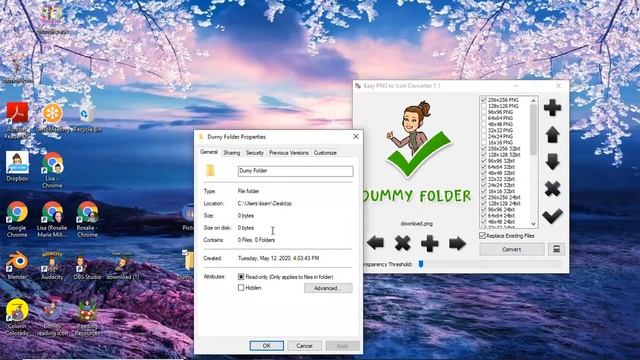Open the Previous Versions tab
640x360 pixels.
[289, 153]
